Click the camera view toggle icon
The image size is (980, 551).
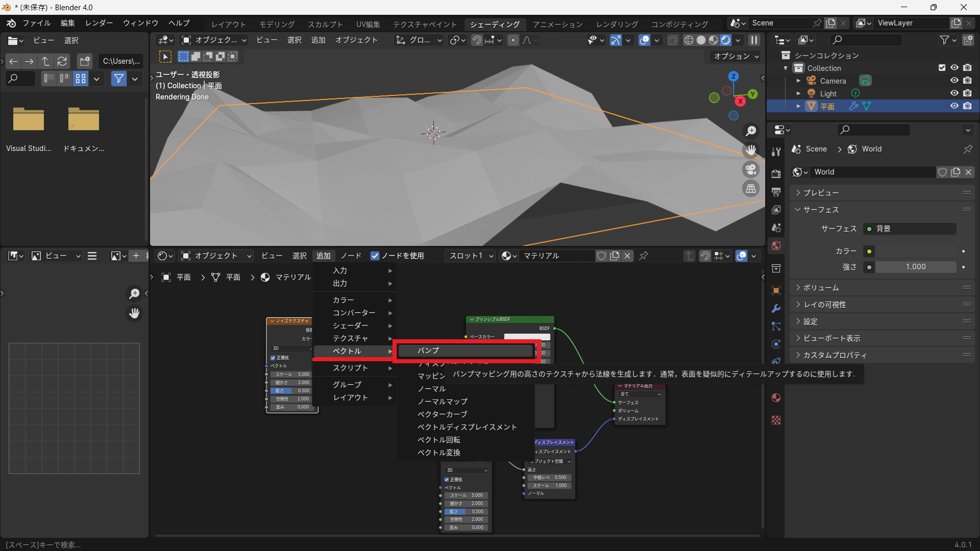tap(751, 169)
